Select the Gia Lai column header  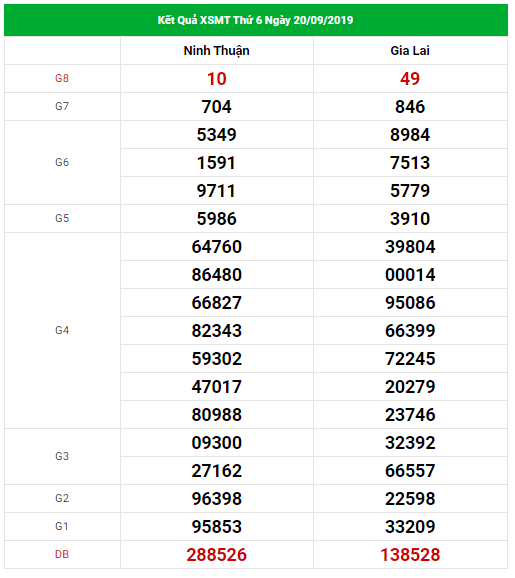tap(410, 51)
